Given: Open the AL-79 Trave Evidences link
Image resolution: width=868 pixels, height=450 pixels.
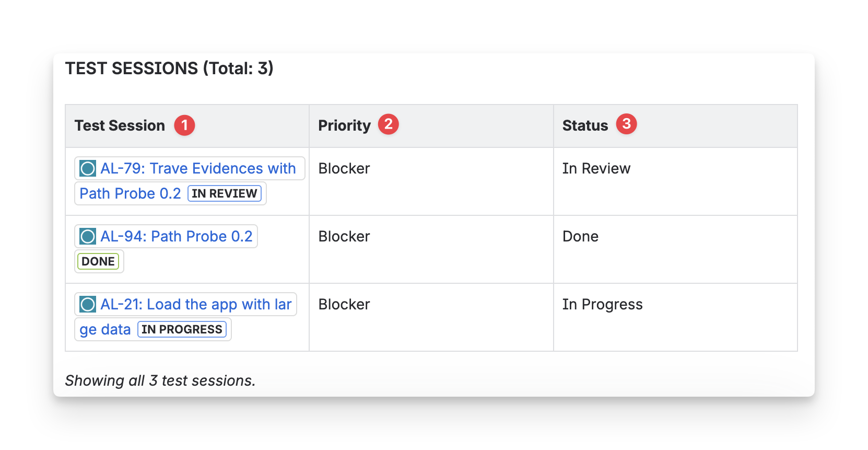Looking at the screenshot, I should click(198, 168).
